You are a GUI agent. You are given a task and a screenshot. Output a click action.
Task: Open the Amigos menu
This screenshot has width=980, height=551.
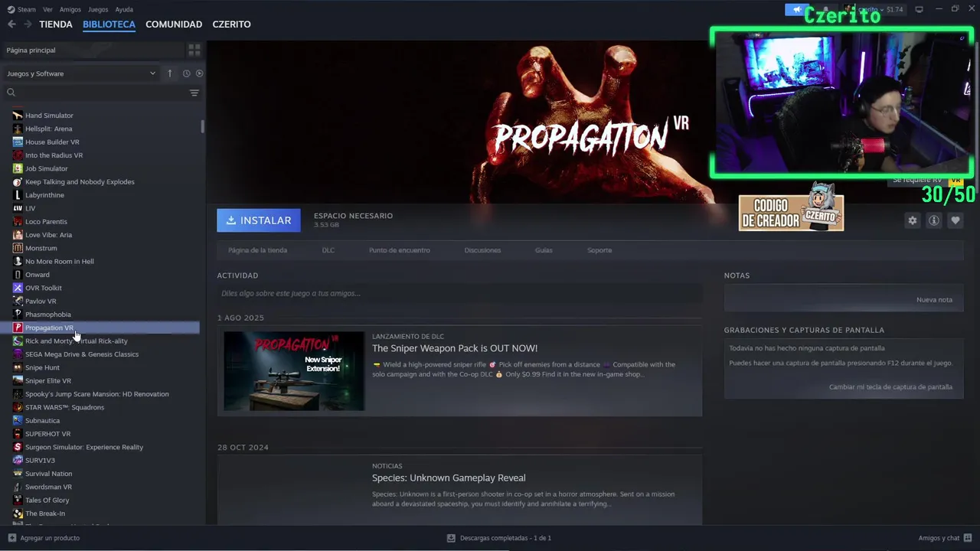(x=70, y=9)
